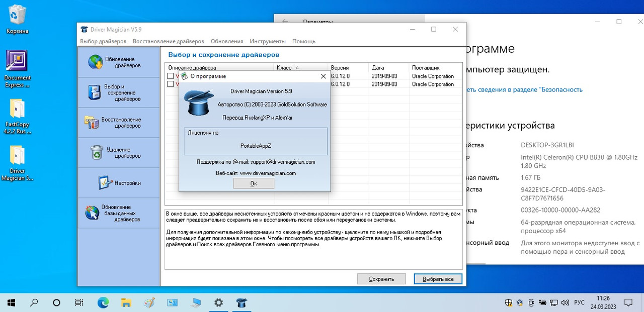The height and width of the screenshot is (312, 644).
Task: Open the Выбор драйверов menu
Action: click(x=103, y=41)
